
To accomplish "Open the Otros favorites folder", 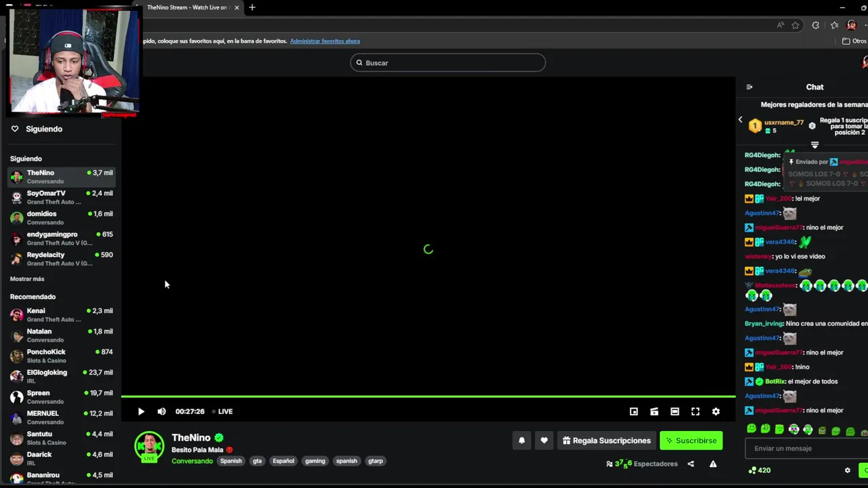I will 854,41.
